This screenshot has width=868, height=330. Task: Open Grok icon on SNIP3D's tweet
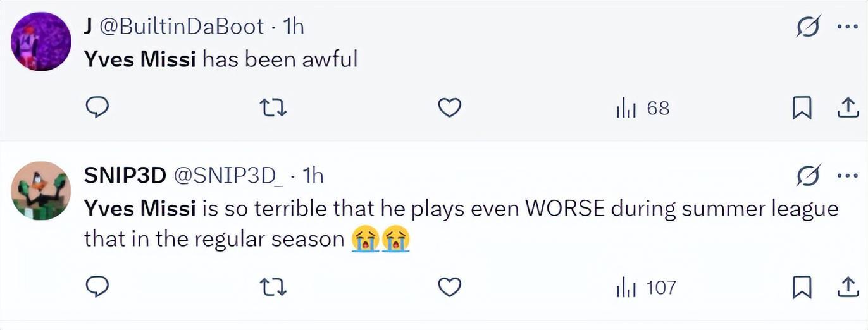pos(809,176)
